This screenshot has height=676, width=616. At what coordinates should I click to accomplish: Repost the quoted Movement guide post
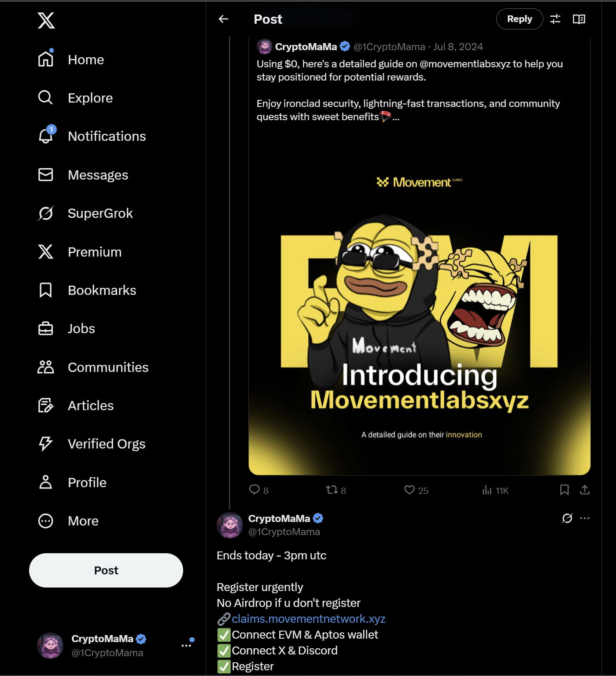[332, 490]
